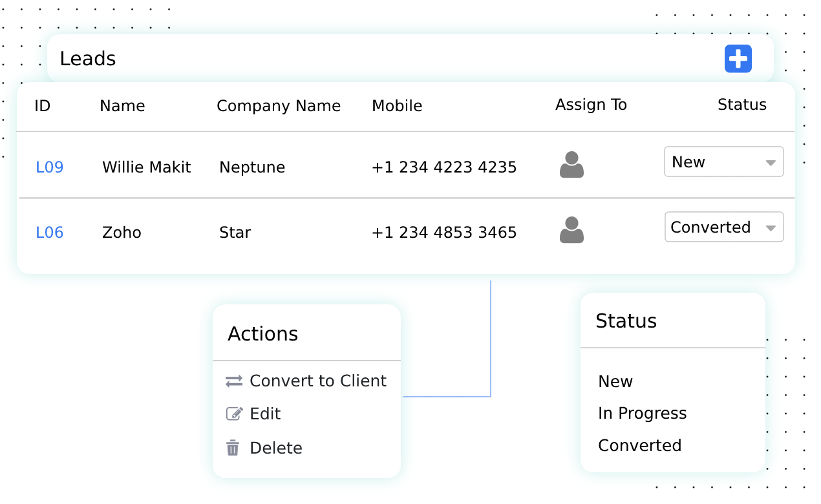Click the Status column header
The width and height of the screenshot is (821, 504).
[741, 105]
